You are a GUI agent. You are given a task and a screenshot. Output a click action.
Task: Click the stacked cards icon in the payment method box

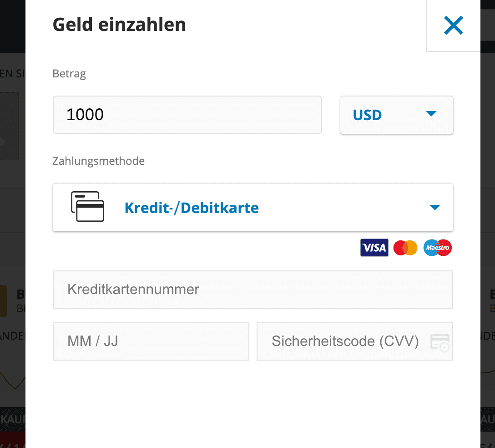pyautogui.click(x=87, y=207)
